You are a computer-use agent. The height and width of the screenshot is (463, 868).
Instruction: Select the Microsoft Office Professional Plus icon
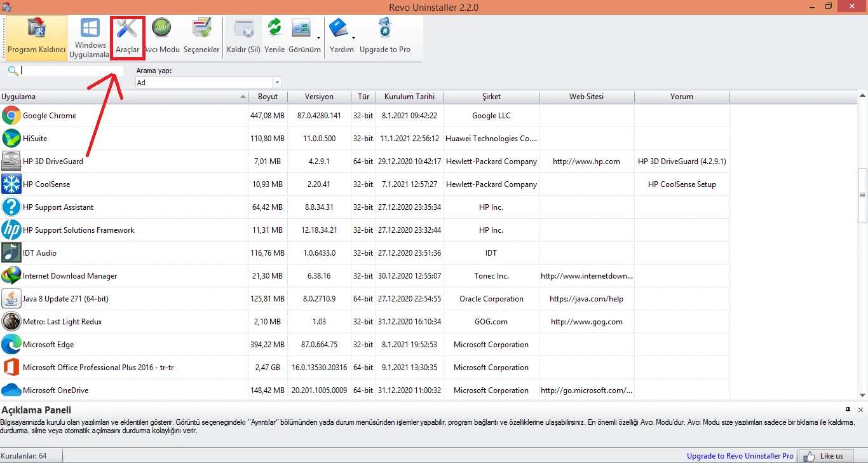pyautogui.click(x=11, y=368)
